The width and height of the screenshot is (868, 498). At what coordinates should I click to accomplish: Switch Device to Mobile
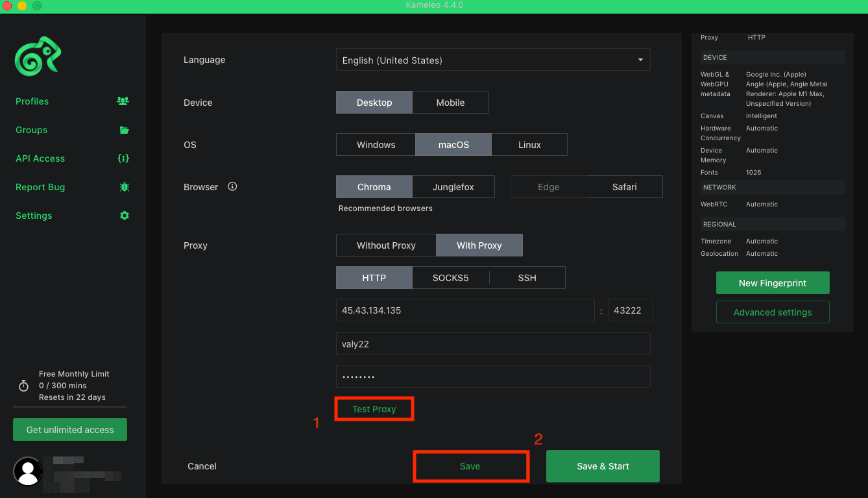tap(450, 102)
